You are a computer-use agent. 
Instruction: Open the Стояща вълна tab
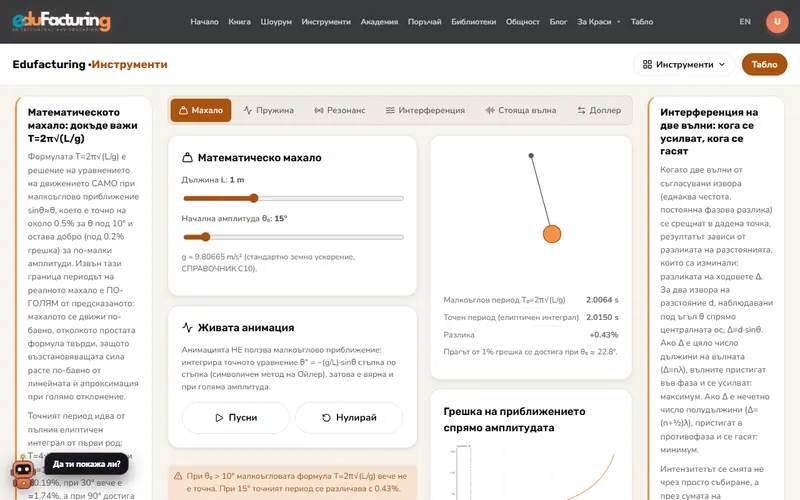[x=521, y=110]
